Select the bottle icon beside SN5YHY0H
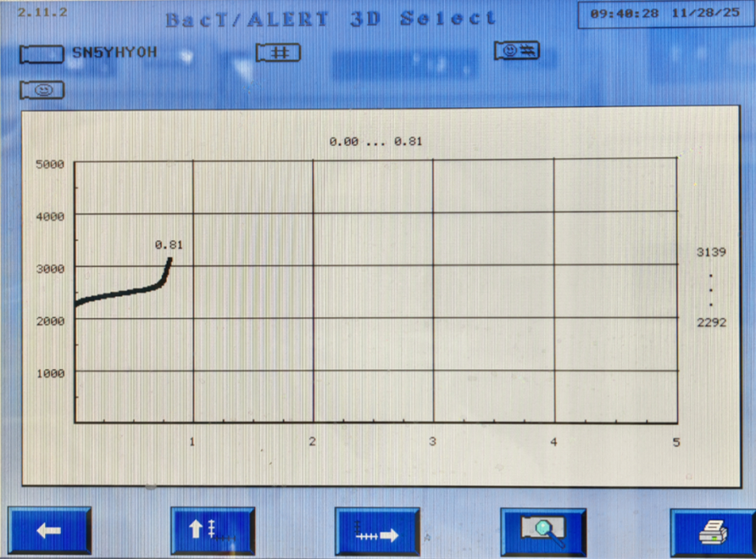 coord(41,54)
